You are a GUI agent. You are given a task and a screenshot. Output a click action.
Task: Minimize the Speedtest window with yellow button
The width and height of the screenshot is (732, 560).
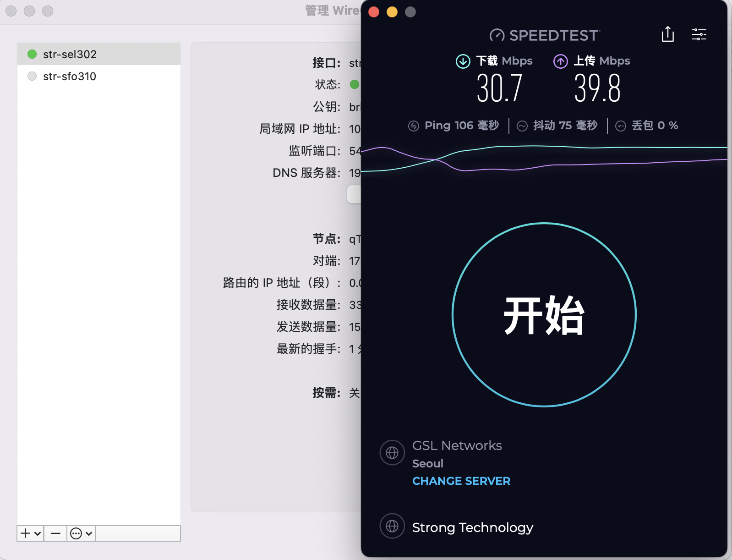coord(392,12)
